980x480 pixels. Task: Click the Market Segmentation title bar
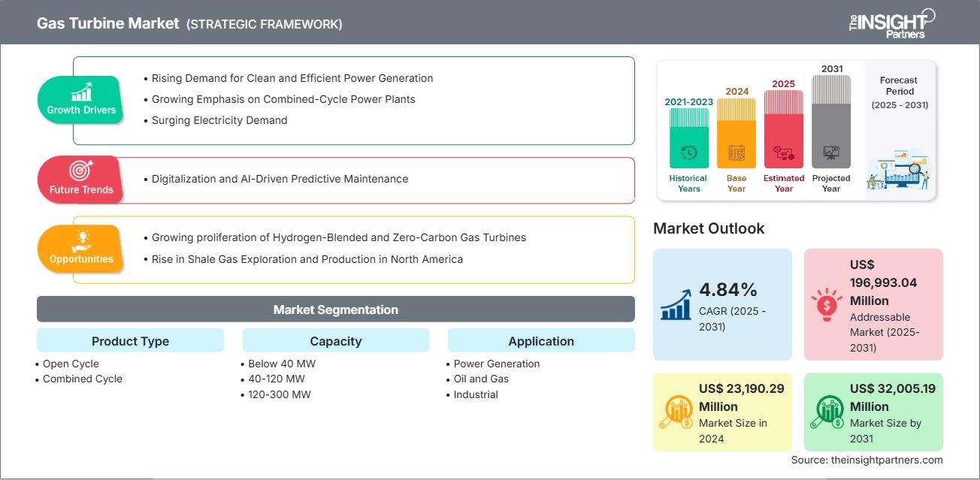(x=335, y=309)
